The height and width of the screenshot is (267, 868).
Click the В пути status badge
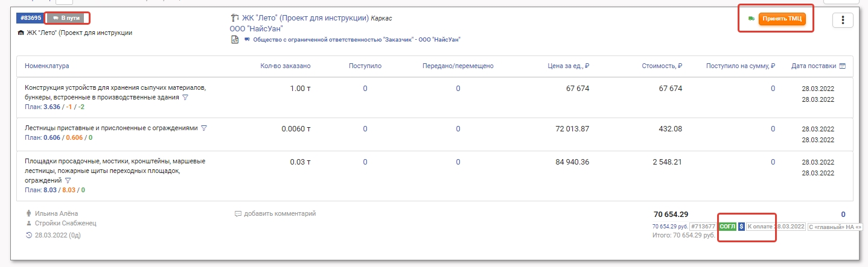click(66, 18)
